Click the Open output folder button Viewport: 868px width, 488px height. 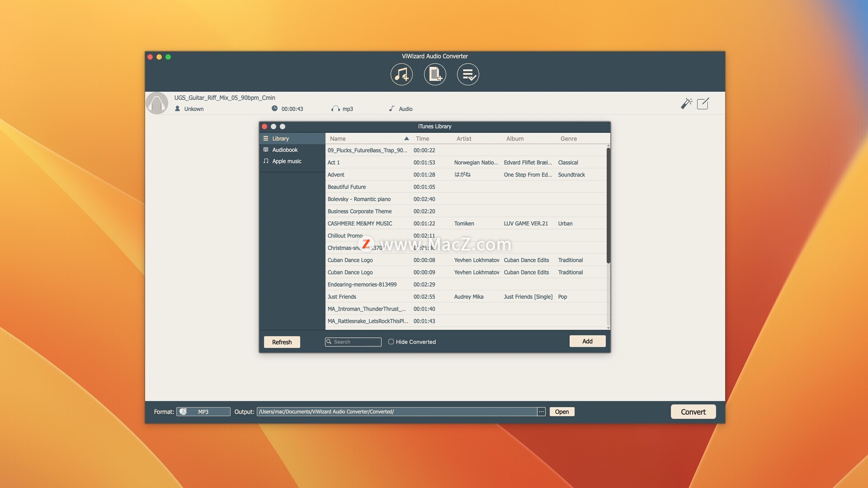[x=562, y=412]
